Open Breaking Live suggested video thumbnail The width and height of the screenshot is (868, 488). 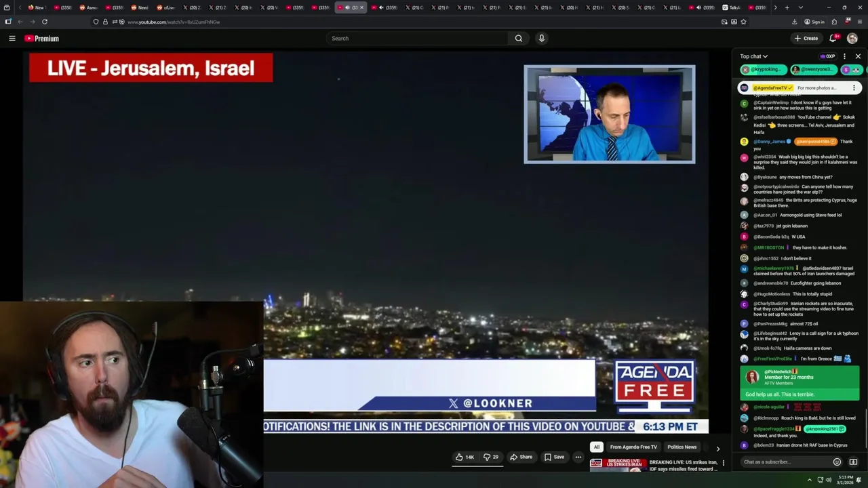click(x=616, y=464)
